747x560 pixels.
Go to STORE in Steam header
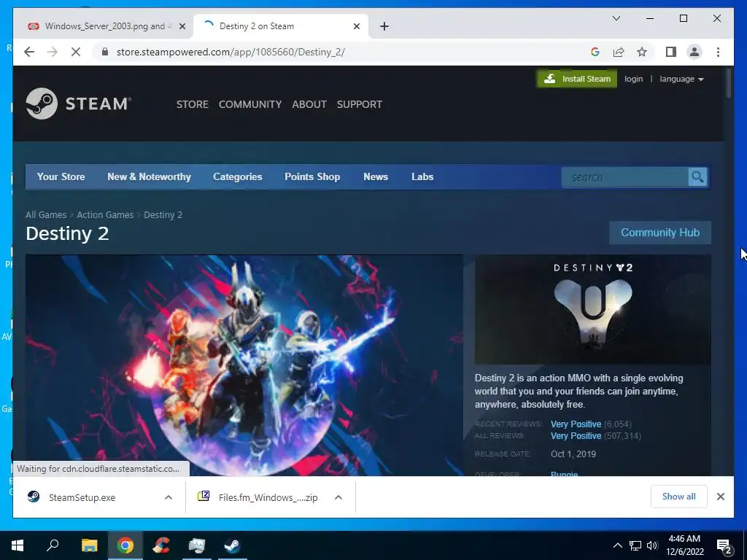(x=193, y=104)
